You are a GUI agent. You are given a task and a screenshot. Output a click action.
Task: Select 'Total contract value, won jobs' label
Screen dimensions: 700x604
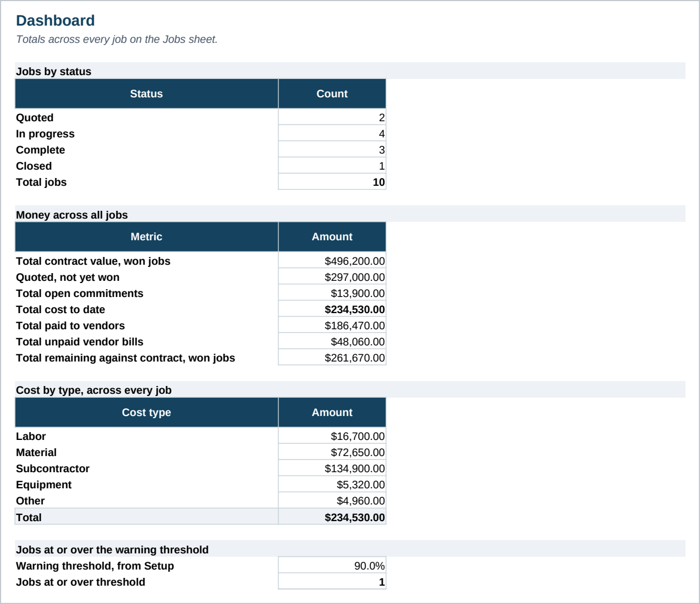[93, 261]
